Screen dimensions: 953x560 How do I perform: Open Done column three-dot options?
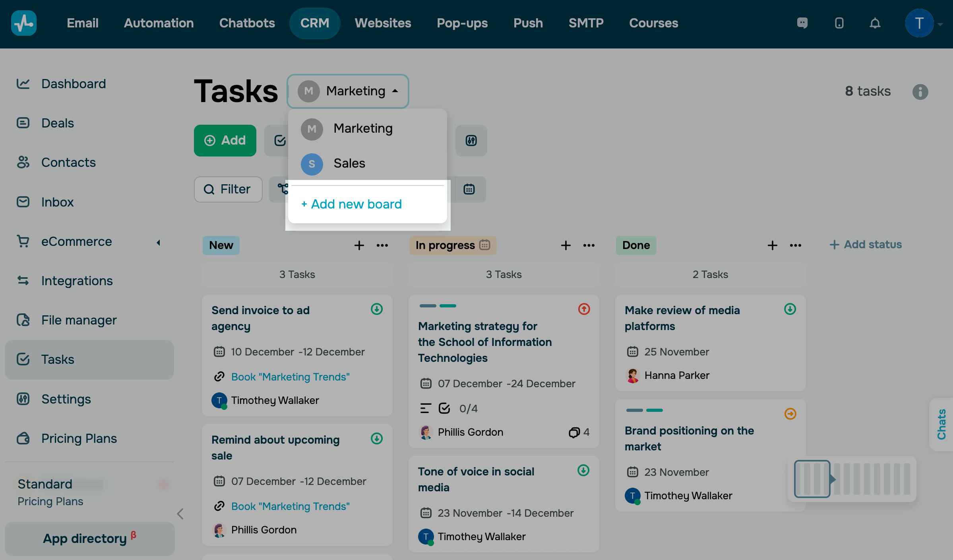point(795,245)
